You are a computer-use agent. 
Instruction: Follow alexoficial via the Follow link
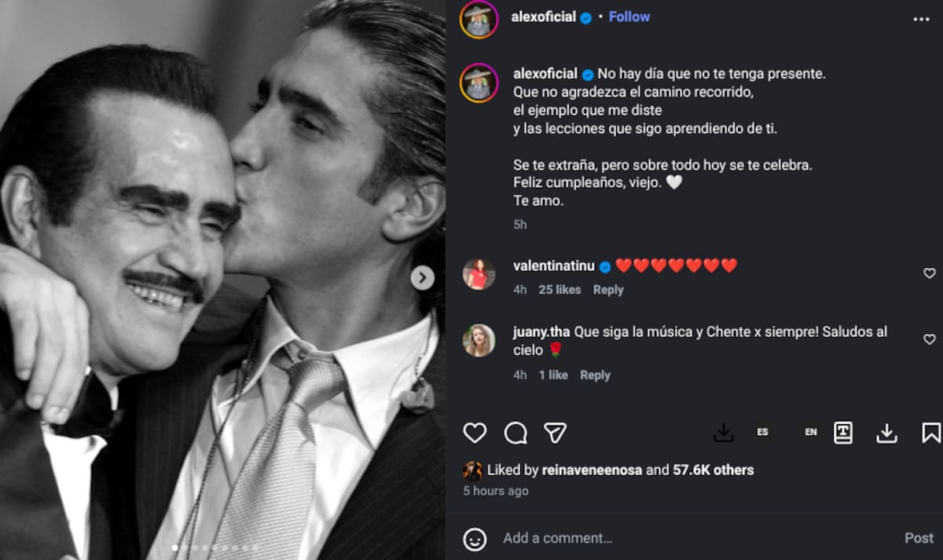629,16
